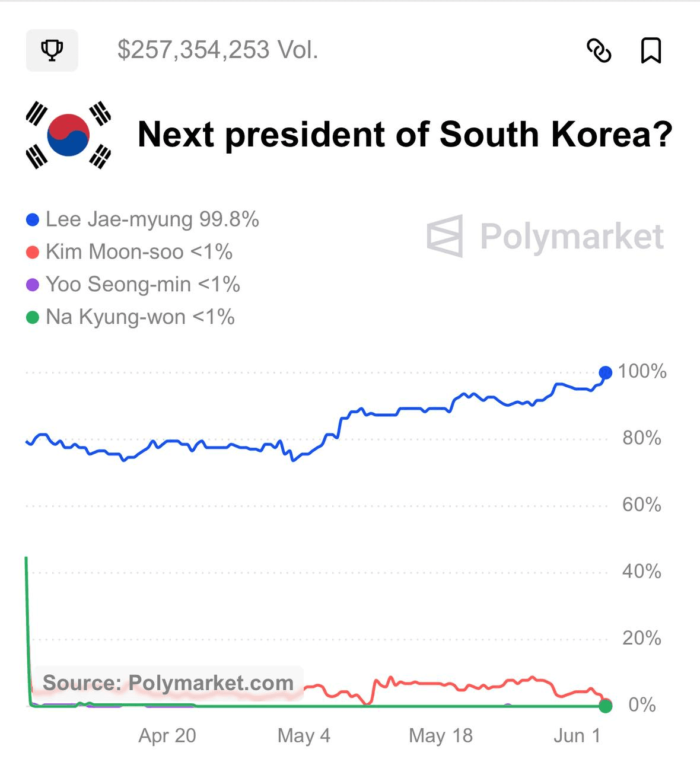Click the May 18 axis label
The height and width of the screenshot is (759, 700).
tap(441, 735)
